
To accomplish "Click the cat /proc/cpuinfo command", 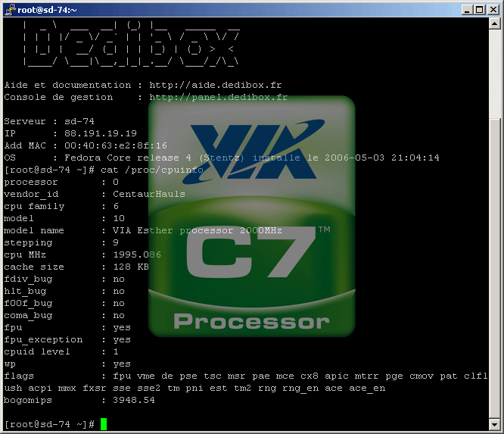I will pyautogui.click(x=151, y=170).
